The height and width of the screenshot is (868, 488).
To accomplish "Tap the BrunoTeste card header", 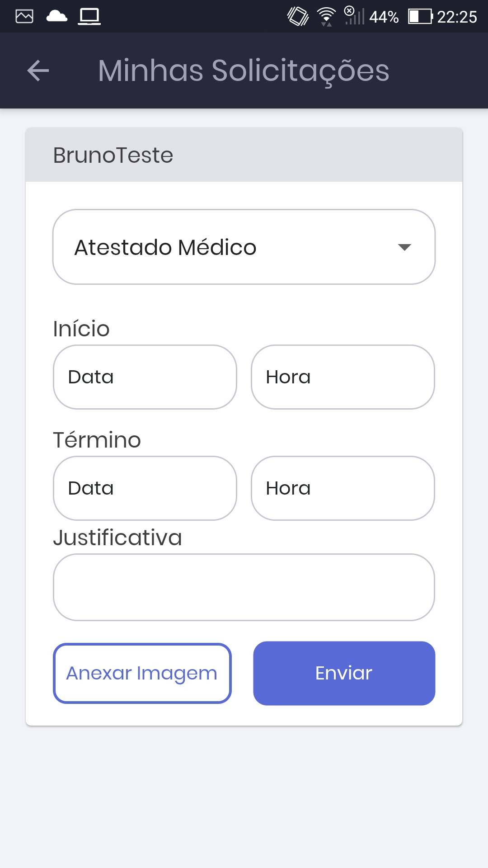I will click(x=244, y=155).
